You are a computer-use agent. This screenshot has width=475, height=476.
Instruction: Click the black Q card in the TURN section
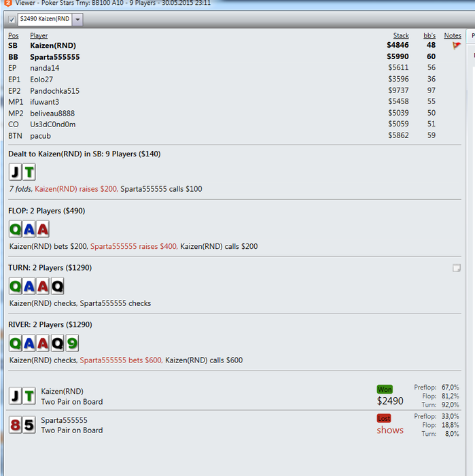[x=57, y=286]
